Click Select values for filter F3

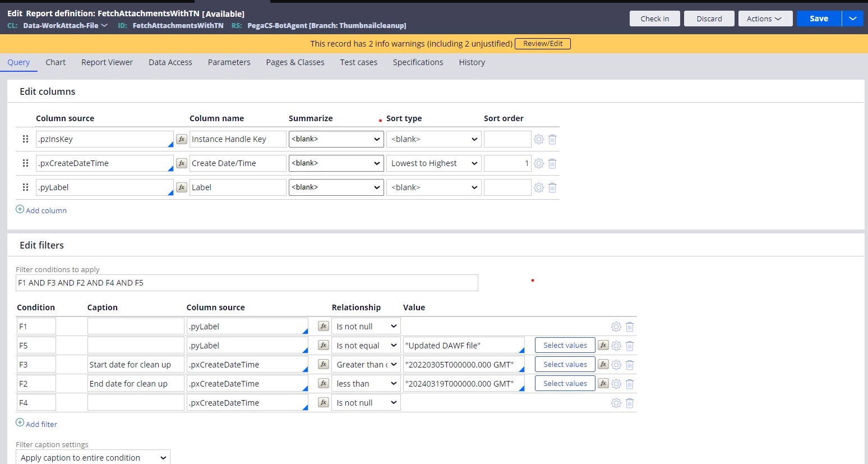565,365
